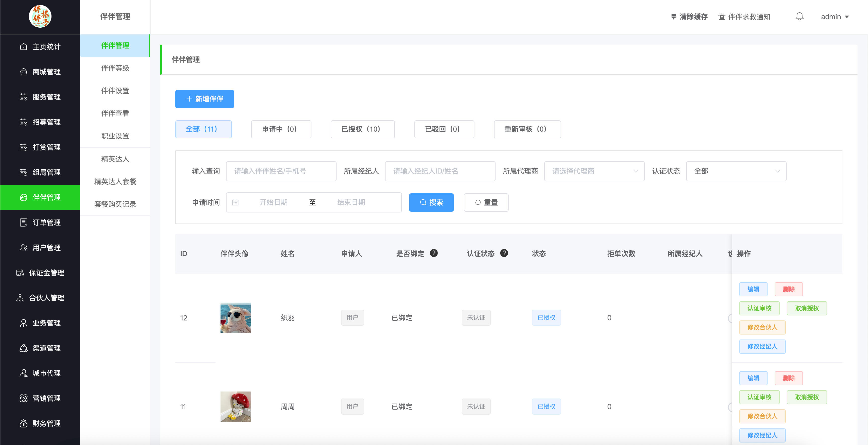Viewport: 868px width, 445px height.
Task: Open the 认证状态 dropdown set to 全部
Action: click(x=736, y=171)
